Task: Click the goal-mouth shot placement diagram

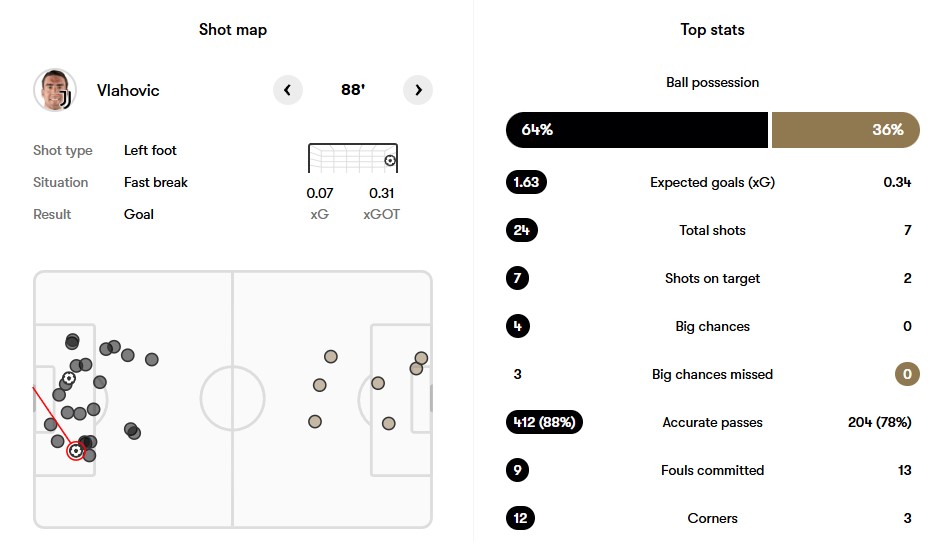Action: click(352, 158)
